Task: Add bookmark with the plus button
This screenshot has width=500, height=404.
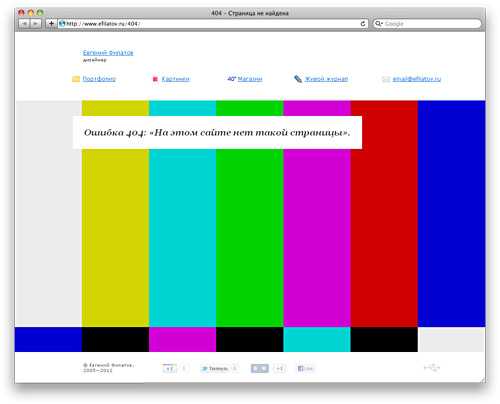Action: tap(51, 24)
